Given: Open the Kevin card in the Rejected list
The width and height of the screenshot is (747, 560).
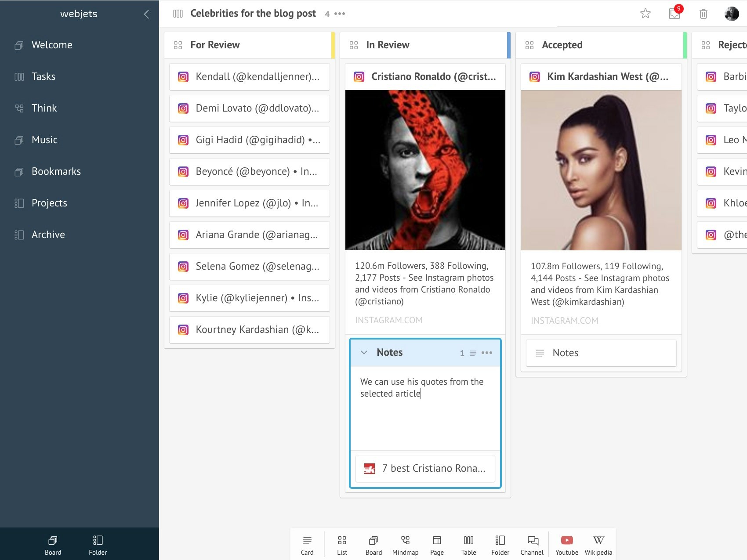Looking at the screenshot, I should (722, 172).
